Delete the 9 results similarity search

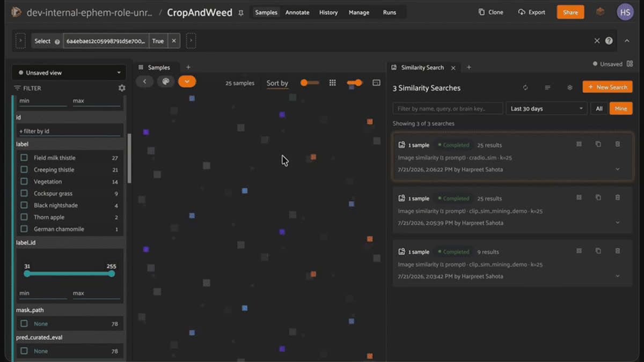coord(618,251)
